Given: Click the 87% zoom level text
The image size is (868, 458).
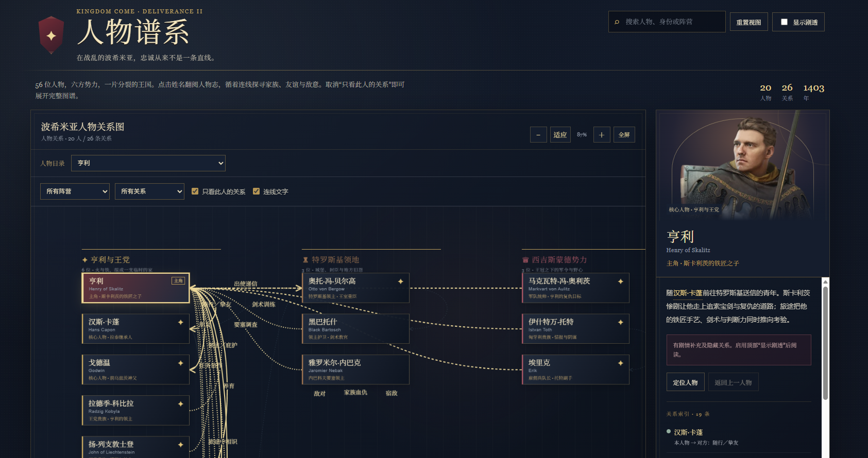Looking at the screenshot, I should tap(582, 135).
